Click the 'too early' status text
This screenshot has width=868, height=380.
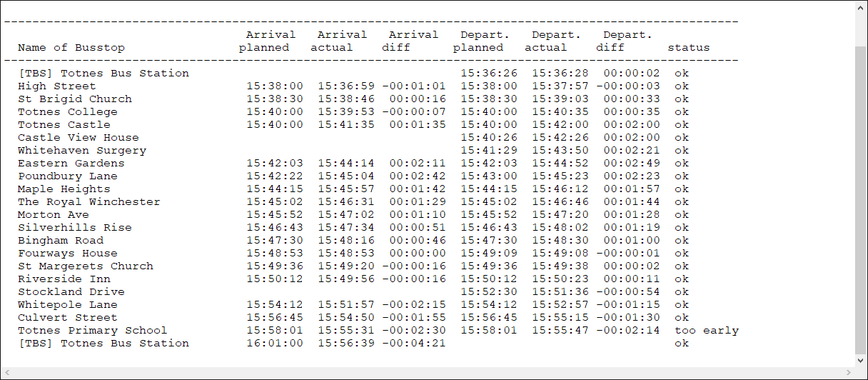706,331
